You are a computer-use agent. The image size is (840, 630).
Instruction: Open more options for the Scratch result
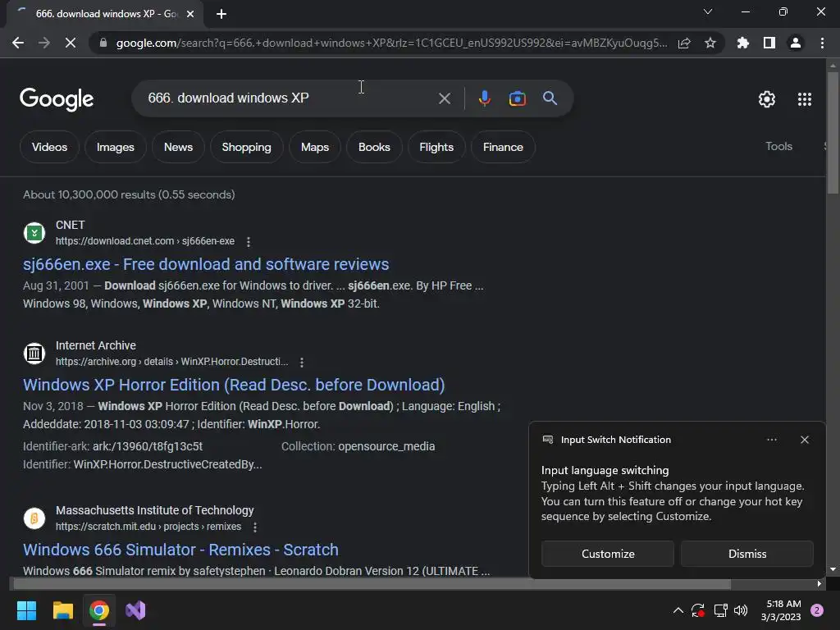(x=255, y=527)
